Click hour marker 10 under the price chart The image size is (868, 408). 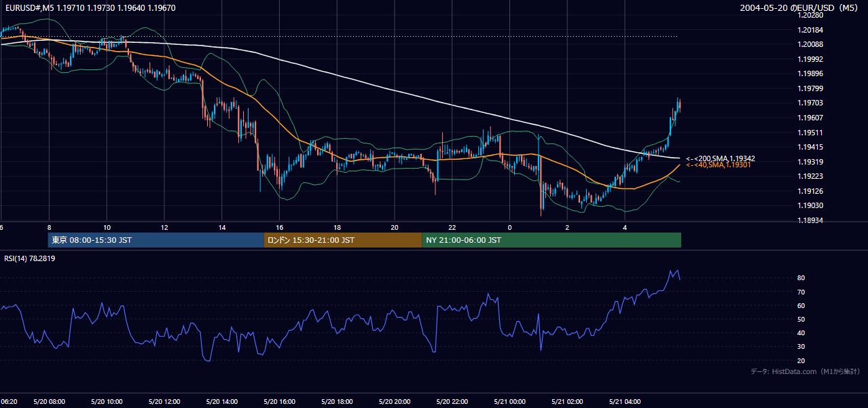click(x=107, y=228)
